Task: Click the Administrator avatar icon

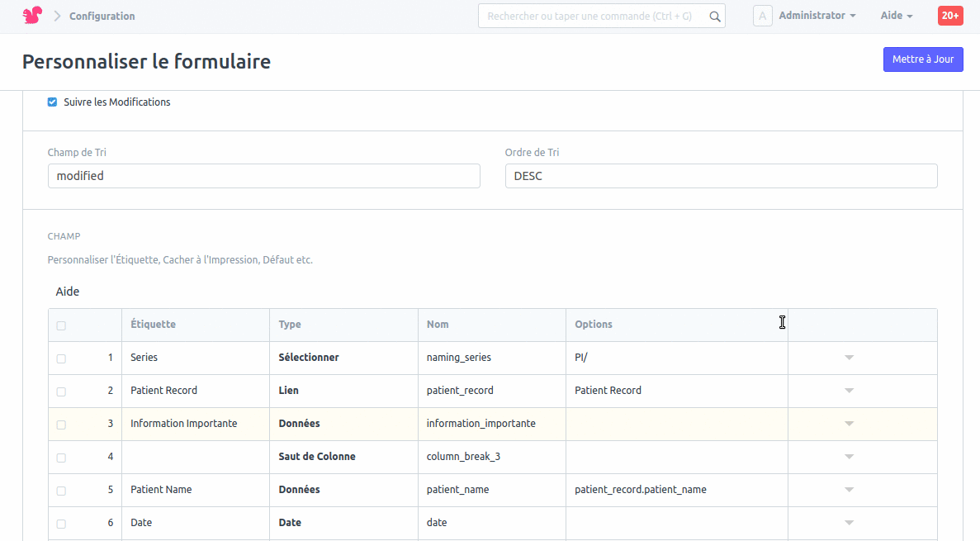Action: [762, 16]
